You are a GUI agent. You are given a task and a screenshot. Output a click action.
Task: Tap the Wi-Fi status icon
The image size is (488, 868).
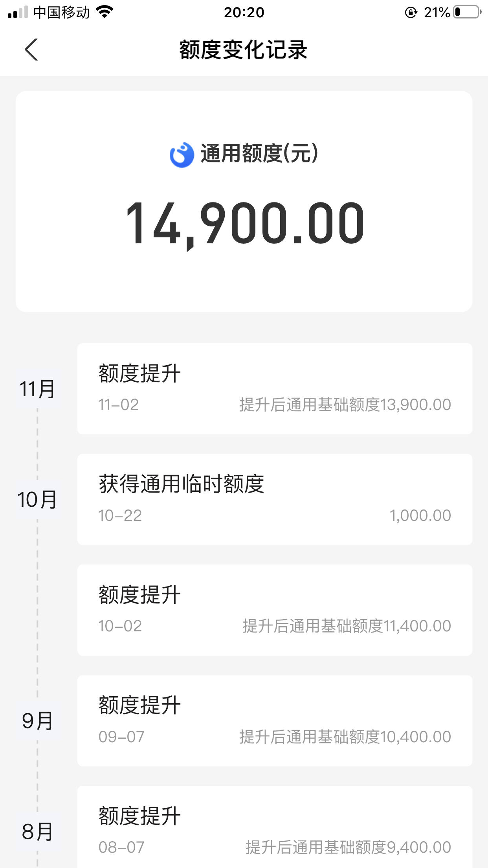point(105,12)
